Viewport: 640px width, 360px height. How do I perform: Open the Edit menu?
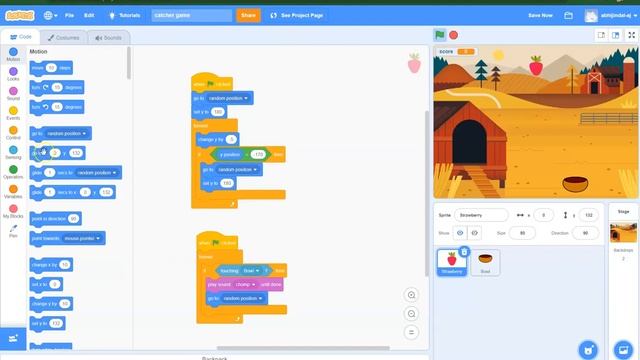coord(89,16)
